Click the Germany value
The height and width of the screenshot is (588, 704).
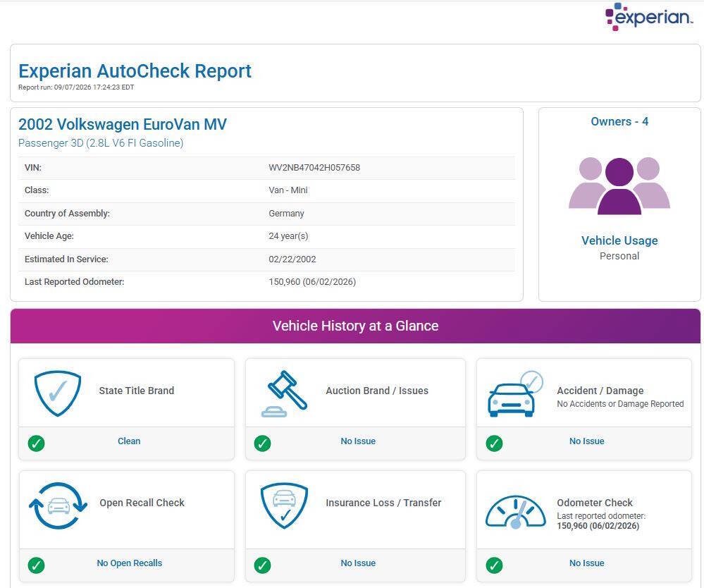(x=286, y=214)
